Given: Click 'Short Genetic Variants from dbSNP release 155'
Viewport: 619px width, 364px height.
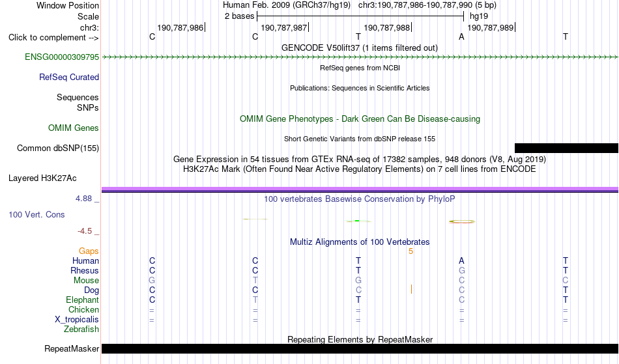Looking at the screenshot, I should (x=360, y=139).
